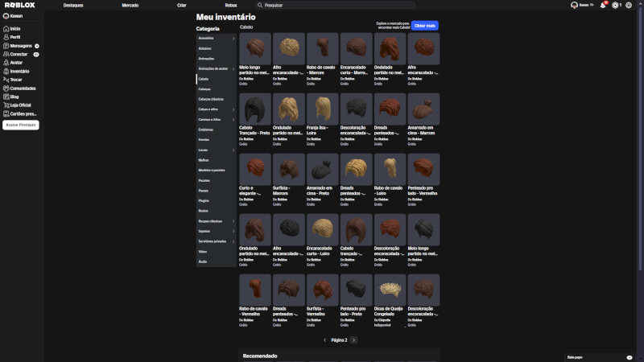Screen dimensions: 644x362
Task: Click the Assine Premium button
Action: pyautogui.click(x=21, y=125)
